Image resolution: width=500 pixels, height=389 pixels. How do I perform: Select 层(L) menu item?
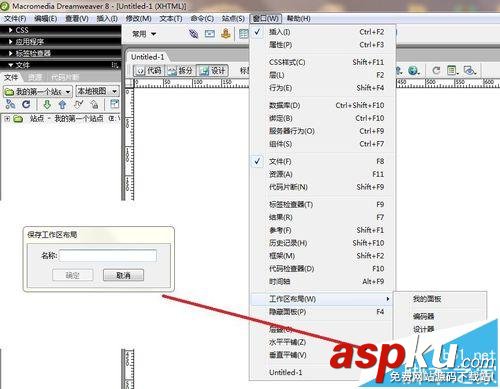322,75
